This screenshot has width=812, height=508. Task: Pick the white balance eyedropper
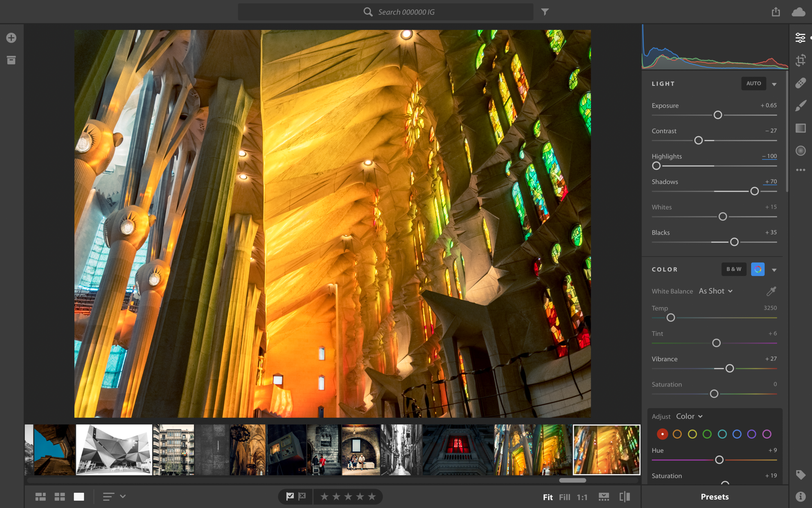[771, 291]
